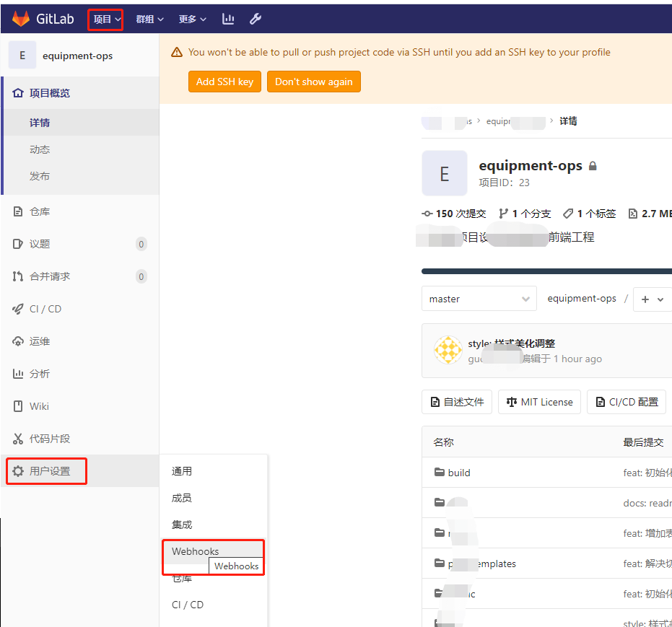Image resolution: width=672 pixels, height=627 pixels.
Task: Click the GitLab fox logo
Action: 20,18
